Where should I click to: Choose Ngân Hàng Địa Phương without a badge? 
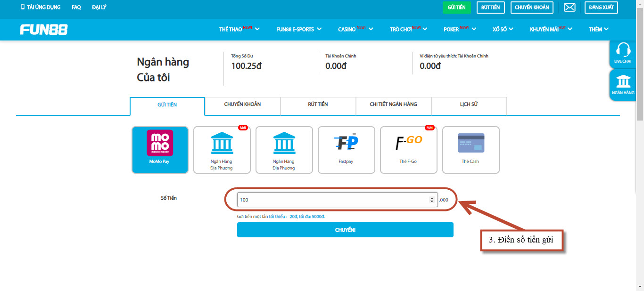click(284, 150)
